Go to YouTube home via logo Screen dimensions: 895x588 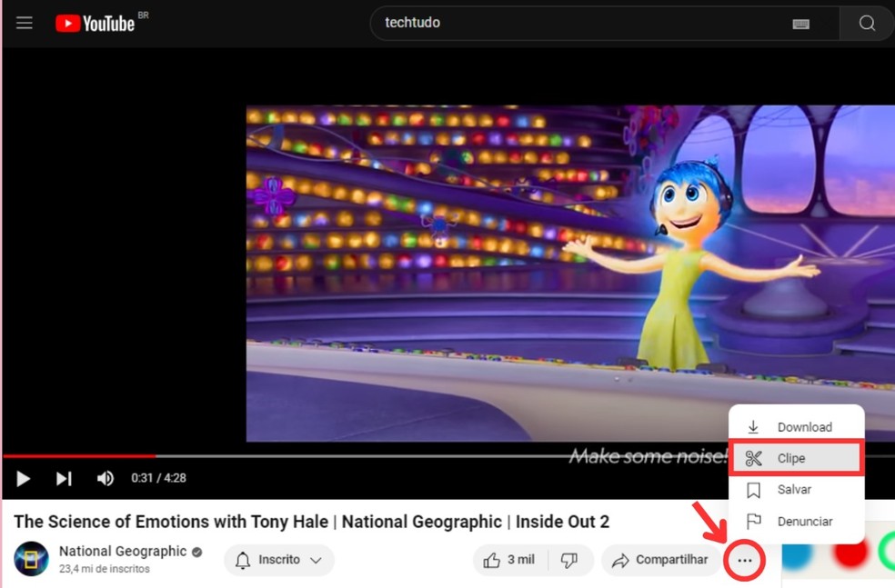pyautogui.click(x=95, y=23)
